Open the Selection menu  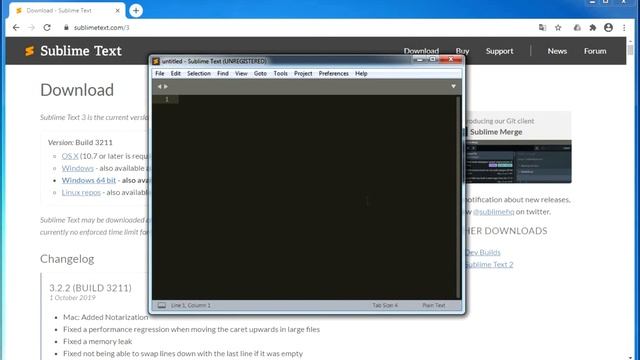(199, 73)
